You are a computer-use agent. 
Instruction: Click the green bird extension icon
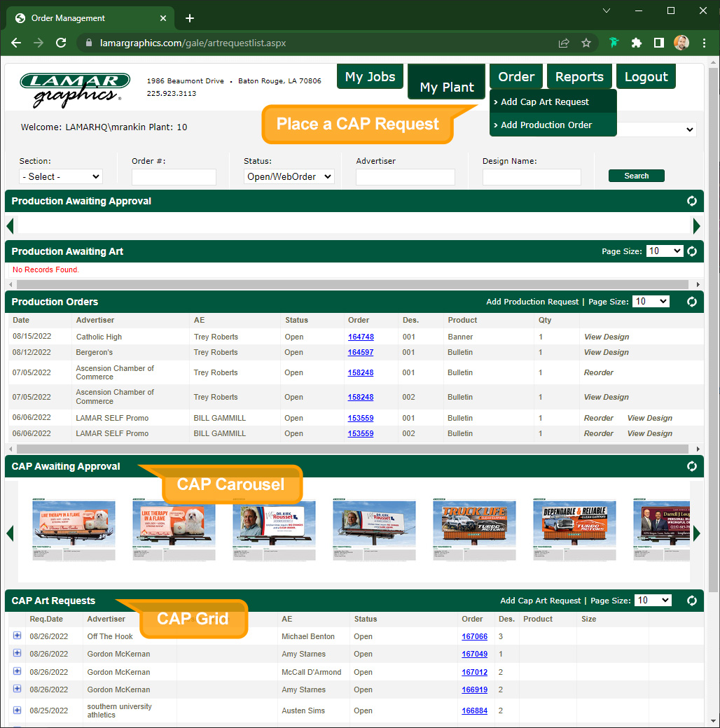[614, 43]
